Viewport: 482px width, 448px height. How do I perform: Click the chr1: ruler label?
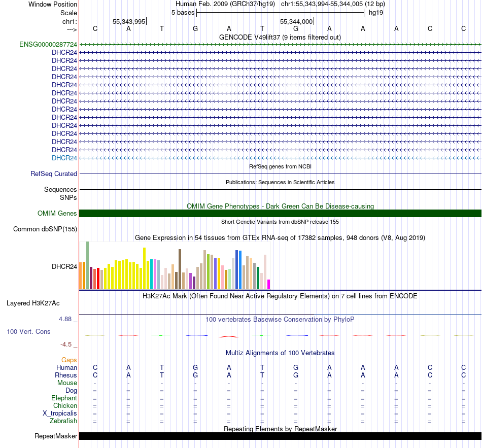point(70,21)
